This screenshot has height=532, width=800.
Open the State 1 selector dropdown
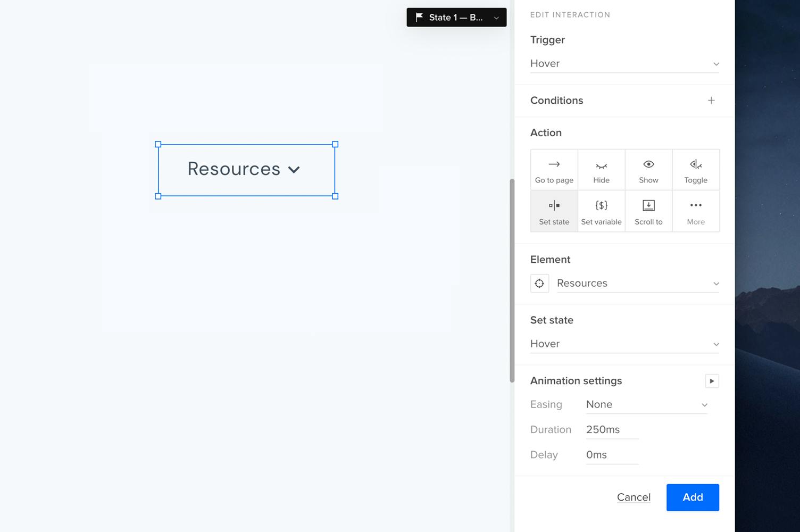pyautogui.click(x=456, y=18)
